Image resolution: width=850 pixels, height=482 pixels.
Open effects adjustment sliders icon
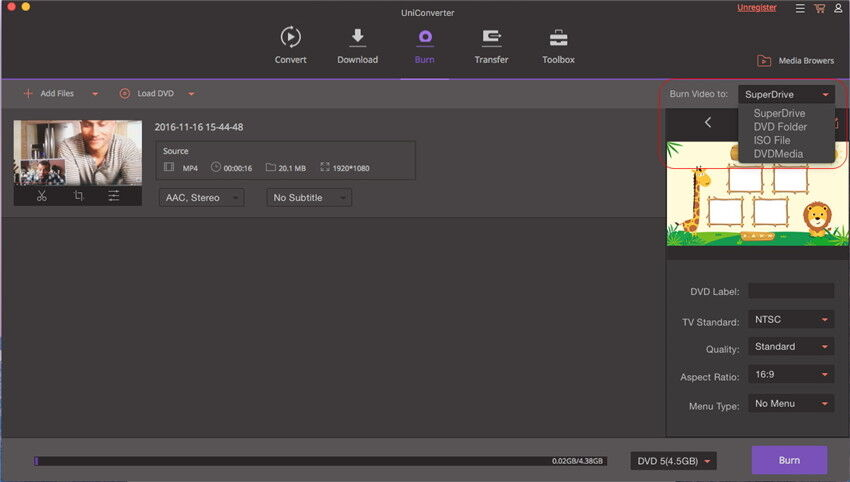click(x=115, y=196)
